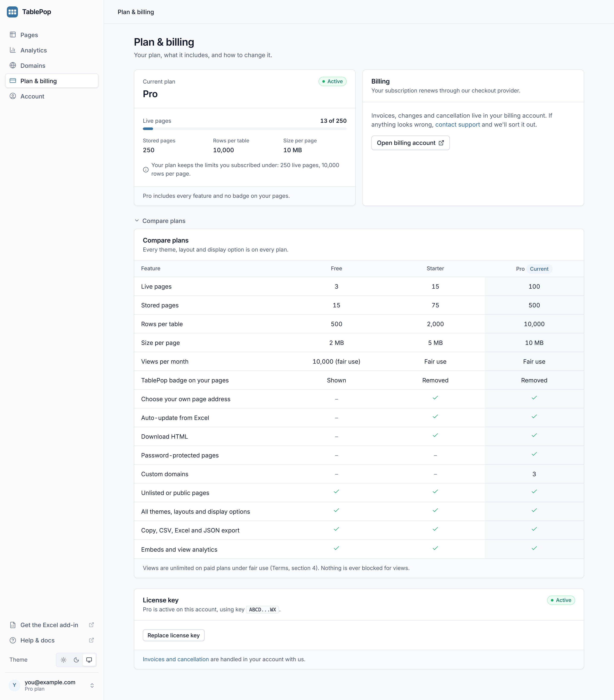Image resolution: width=614 pixels, height=700 pixels.
Task: Click external link icon beside Help & docs
Action: (91, 640)
